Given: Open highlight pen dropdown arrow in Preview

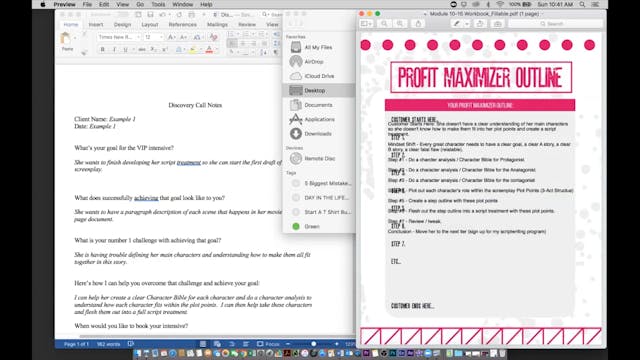Looking at the screenshot, I should [x=467, y=24].
